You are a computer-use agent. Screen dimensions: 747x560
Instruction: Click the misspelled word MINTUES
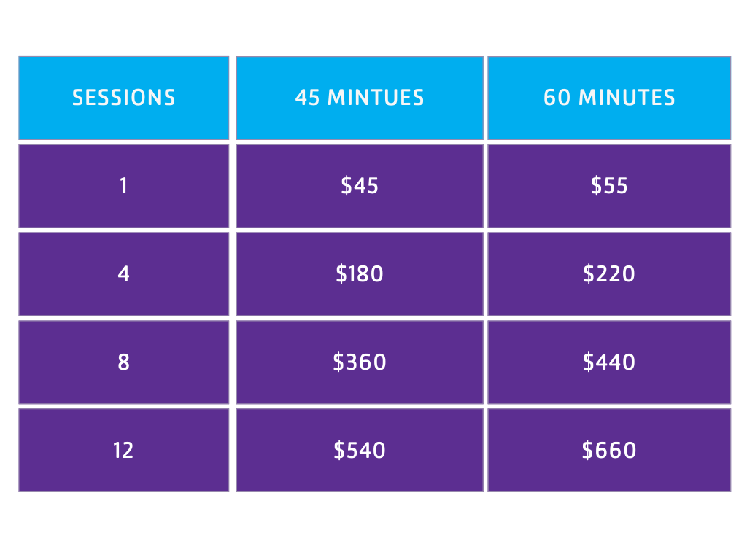[x=376, y=98]
